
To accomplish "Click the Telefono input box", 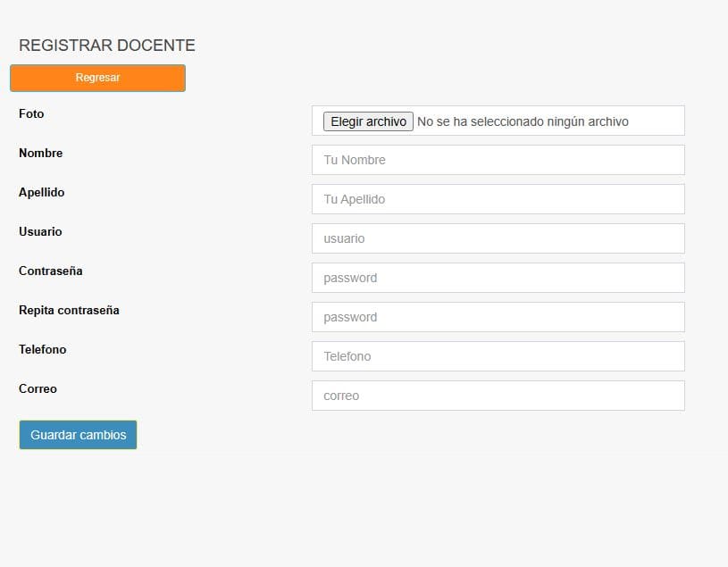I will coord(498,356).
